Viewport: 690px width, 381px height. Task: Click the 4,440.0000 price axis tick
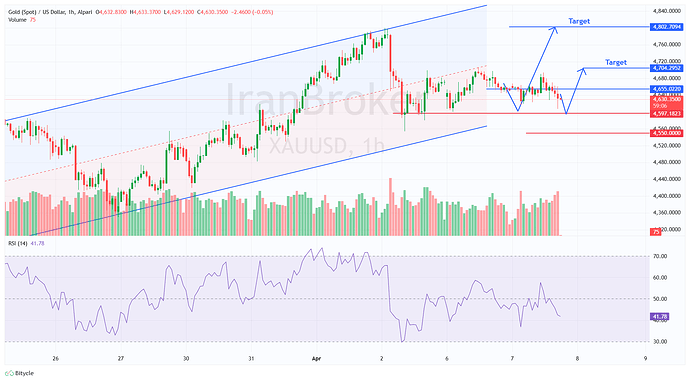click(667, 179)
